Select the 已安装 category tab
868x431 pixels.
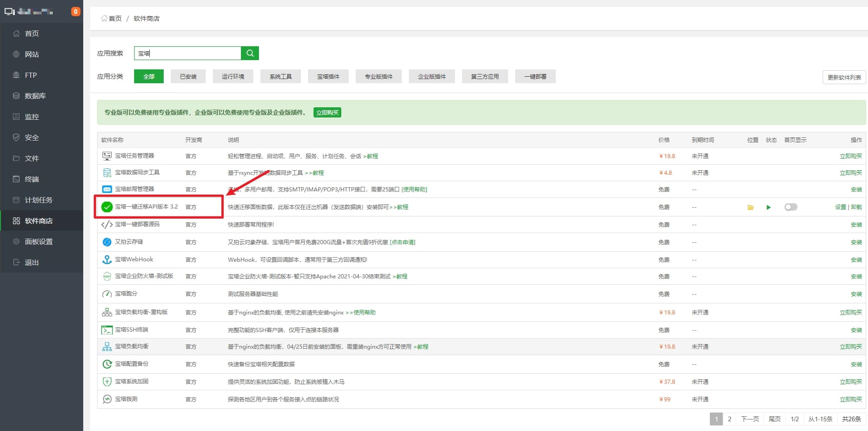pyautogui.click(x=188, y=76)
